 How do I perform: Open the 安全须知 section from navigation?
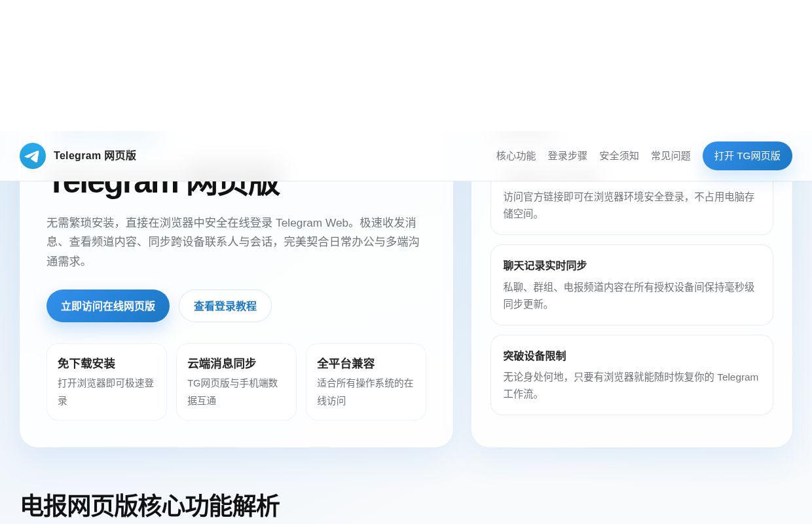619,156
